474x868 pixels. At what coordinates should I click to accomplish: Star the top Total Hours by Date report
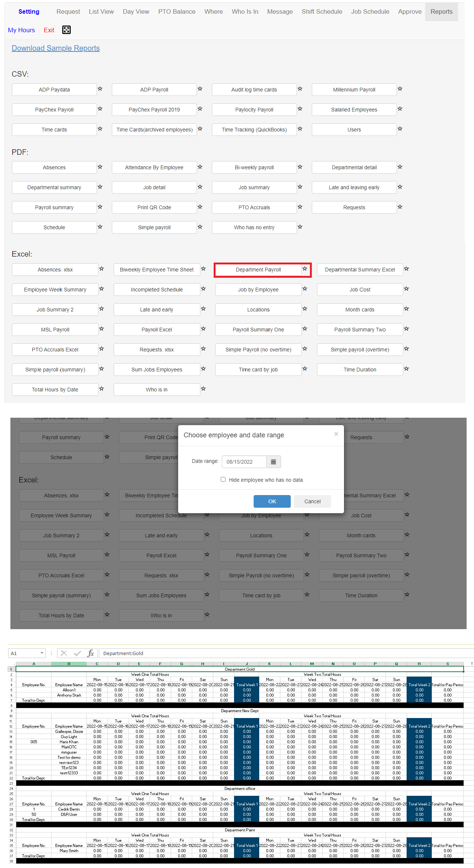(101, 389)
